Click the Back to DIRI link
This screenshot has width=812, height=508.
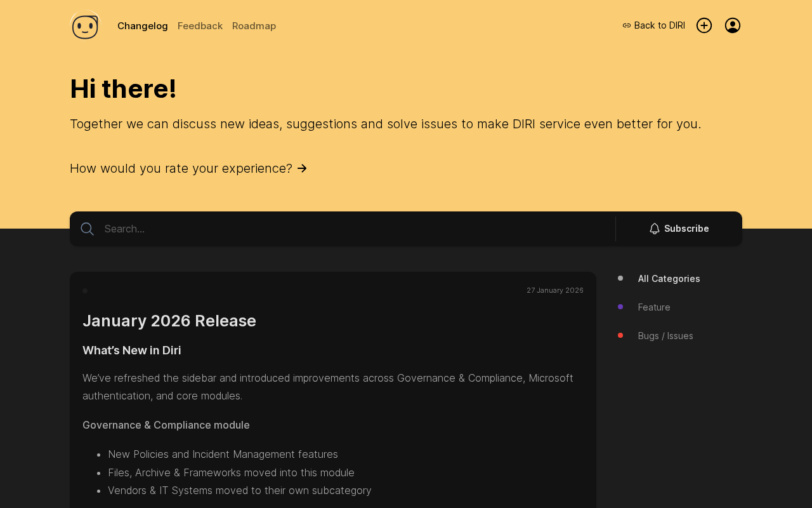click(x=659, y=25)
